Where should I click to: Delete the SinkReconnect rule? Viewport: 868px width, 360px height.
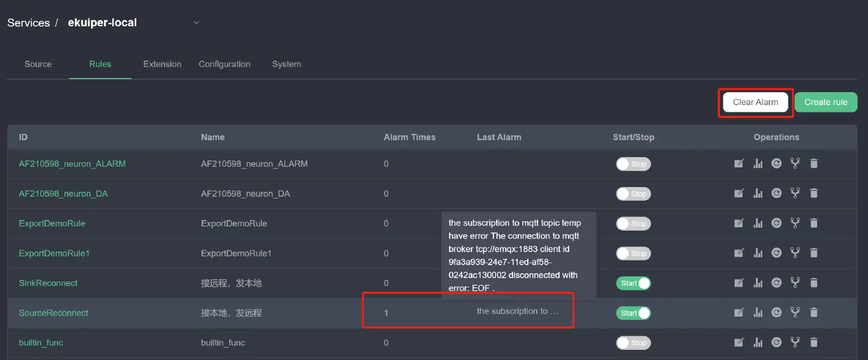[x=814, y=283]
